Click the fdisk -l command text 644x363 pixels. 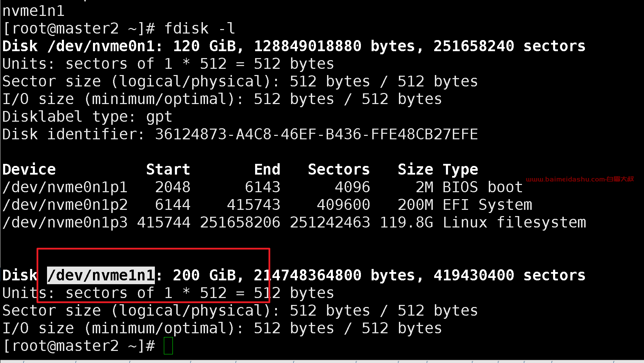point(200,28)
